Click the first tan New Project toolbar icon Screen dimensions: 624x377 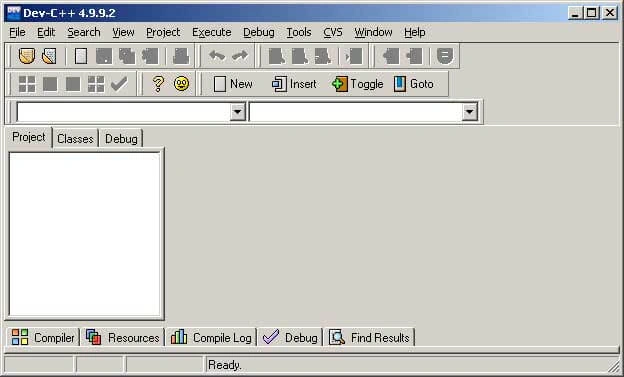tap(27, 56)
